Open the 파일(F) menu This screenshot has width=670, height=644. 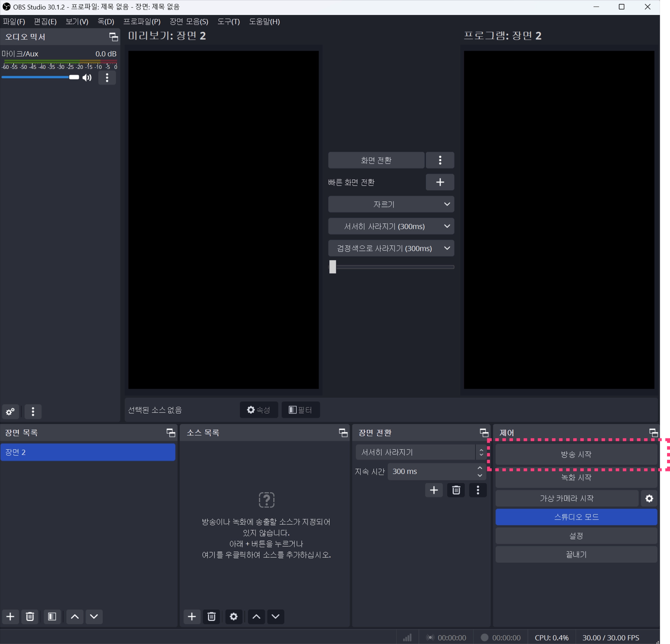click(14, 22)
